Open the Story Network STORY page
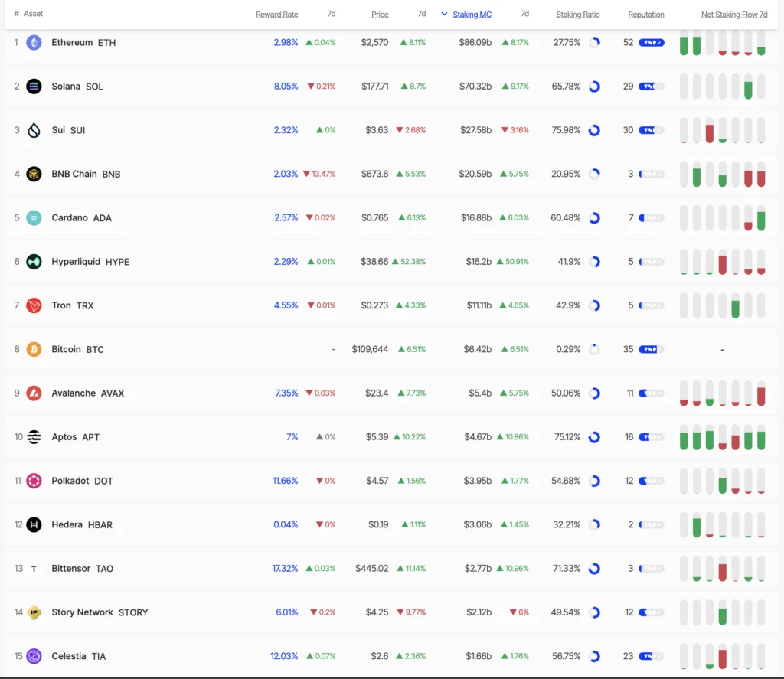The height and width of the screenshot is (679, 784). [x=100, y=612]
